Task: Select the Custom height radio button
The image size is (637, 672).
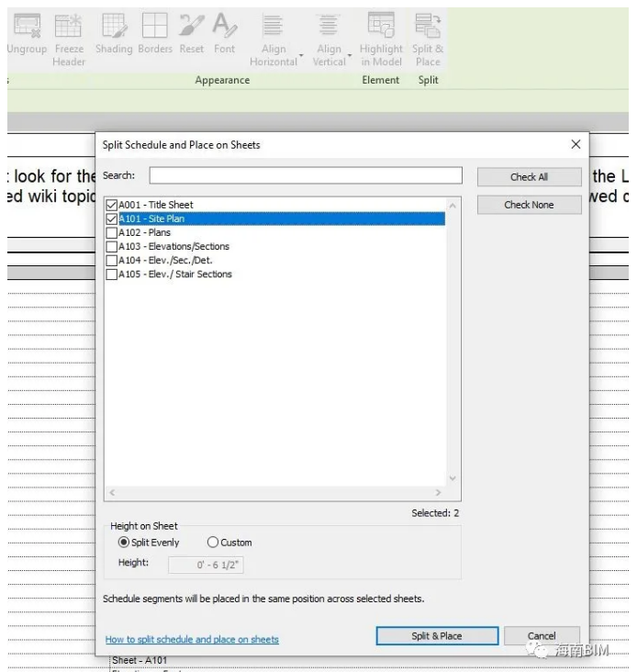Action: tap(213, 543)
